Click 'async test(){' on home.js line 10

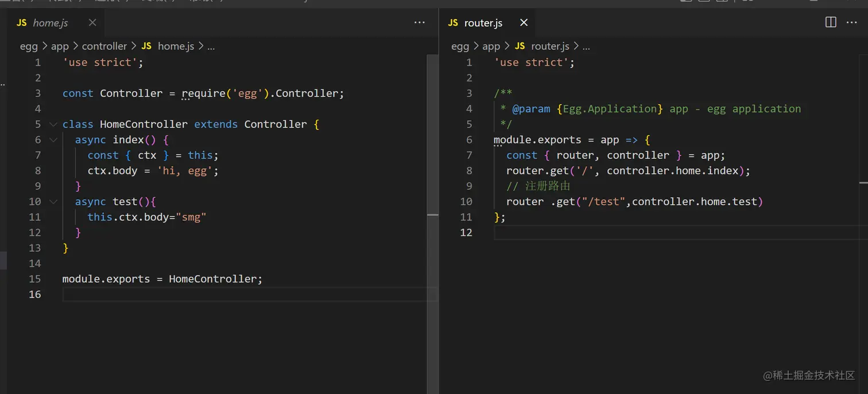click(115, 202)
